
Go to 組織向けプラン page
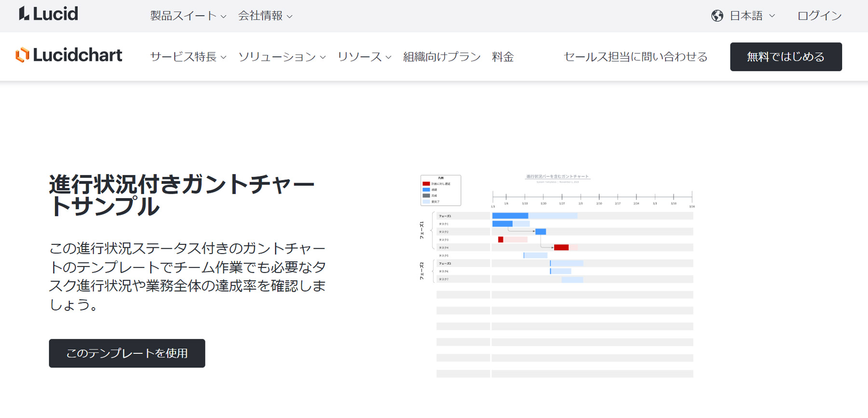[442, 57]
